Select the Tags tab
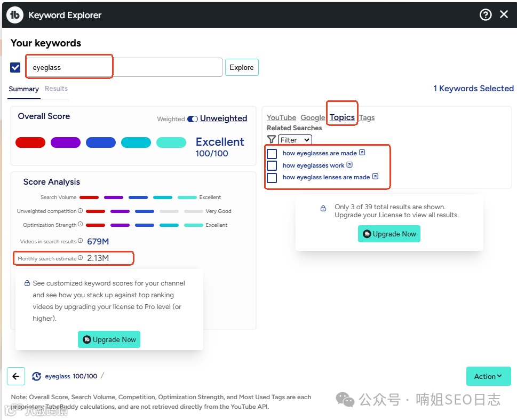The height and width of the screenshot is (420, 517). (367, 117)
